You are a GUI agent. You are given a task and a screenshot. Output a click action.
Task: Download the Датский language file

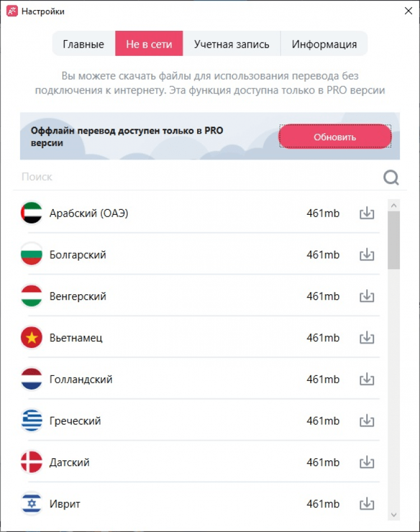(367, 462)
